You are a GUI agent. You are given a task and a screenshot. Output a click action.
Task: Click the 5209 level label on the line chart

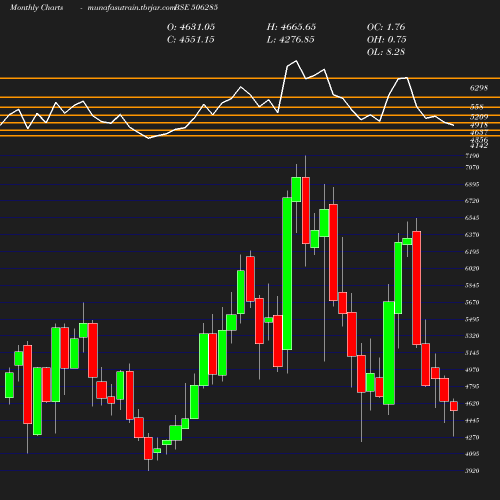(479, 117)
